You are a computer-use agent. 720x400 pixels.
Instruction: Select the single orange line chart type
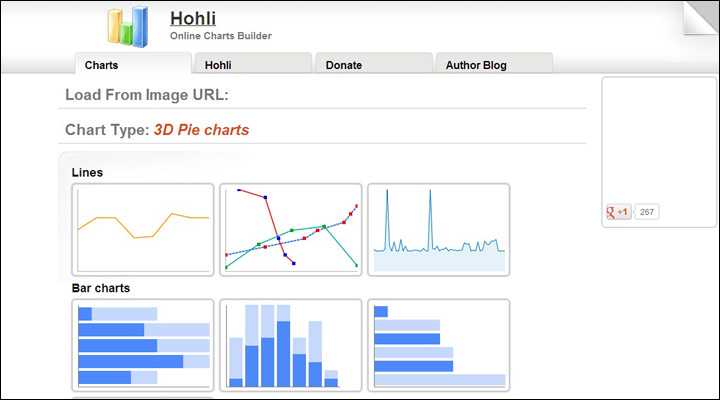pyautogui.click(x=143, y=230)
